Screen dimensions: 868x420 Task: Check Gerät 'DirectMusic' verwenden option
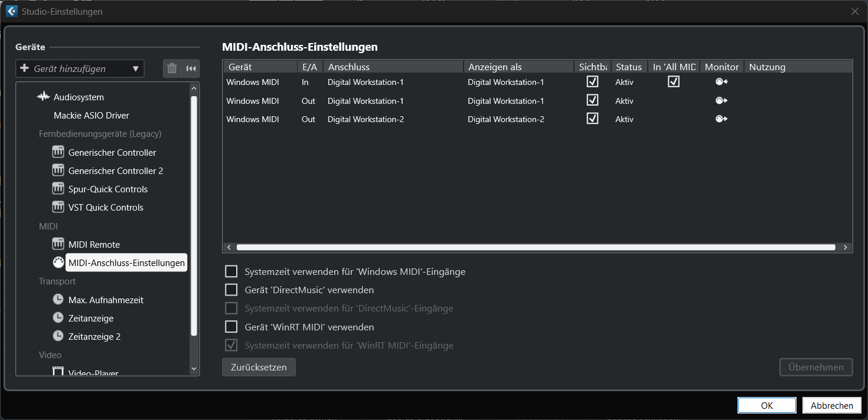click(231, 290)
